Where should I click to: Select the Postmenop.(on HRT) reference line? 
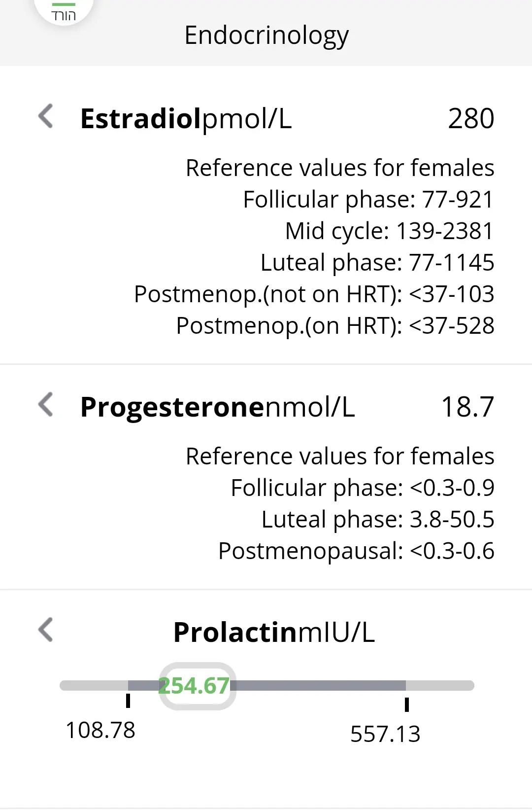[x=335, y=326]
